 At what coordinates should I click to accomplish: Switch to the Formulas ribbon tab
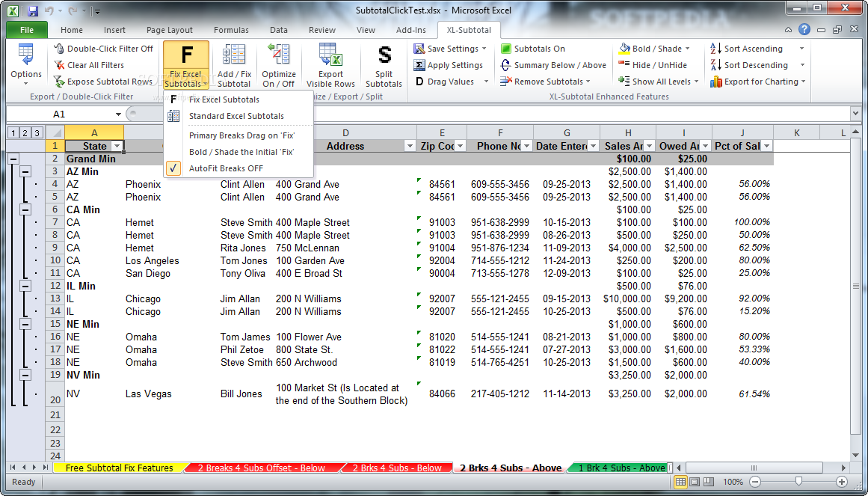coord(232,30)
